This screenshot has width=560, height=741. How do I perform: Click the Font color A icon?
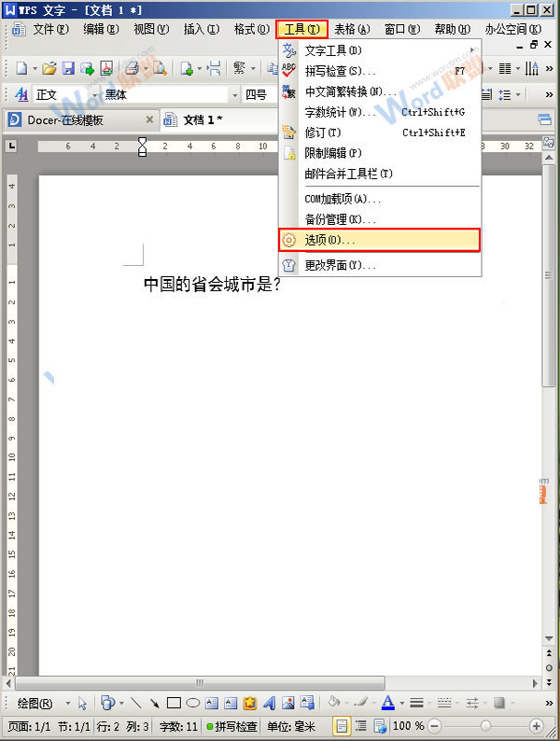click(388, 703)
